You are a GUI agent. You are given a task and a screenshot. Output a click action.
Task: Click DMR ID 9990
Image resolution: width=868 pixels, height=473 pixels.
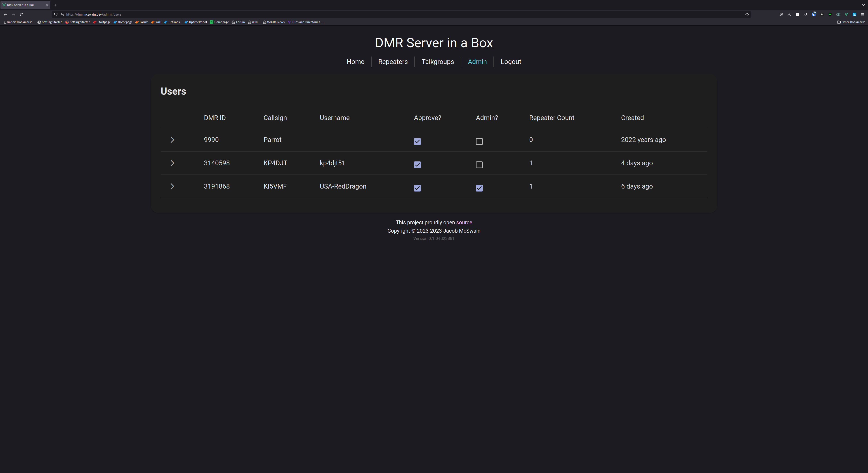[x=211, y=140]
